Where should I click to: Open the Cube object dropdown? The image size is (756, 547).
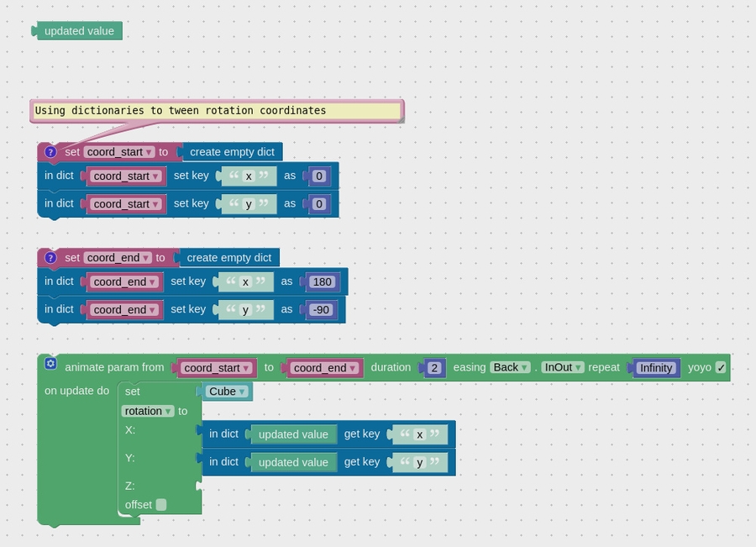pyautogui.click(x=227, y=392)
